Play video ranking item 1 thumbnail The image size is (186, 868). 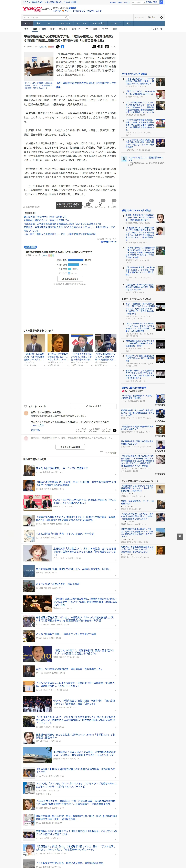click(x=160, y=307)
